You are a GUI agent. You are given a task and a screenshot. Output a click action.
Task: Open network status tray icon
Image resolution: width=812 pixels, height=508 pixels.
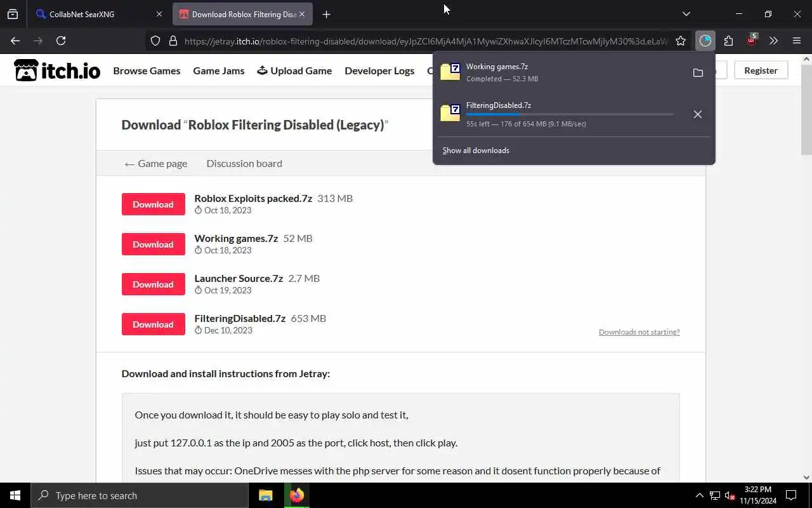click(715, 495)
